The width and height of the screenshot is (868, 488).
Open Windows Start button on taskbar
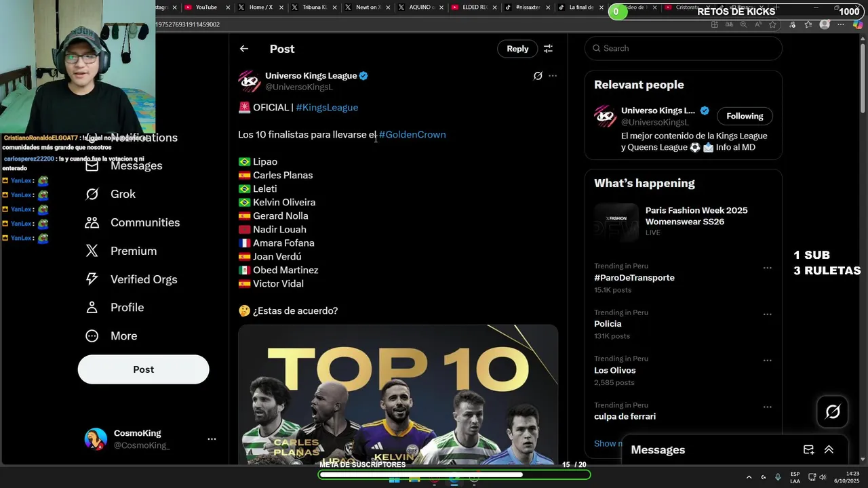[x=394, y=479]
